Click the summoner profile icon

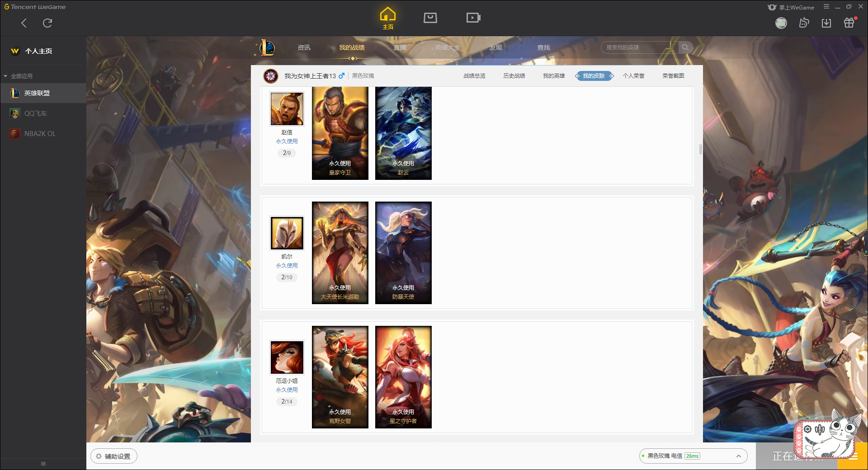pyautogui.click(x=271, y=76)
